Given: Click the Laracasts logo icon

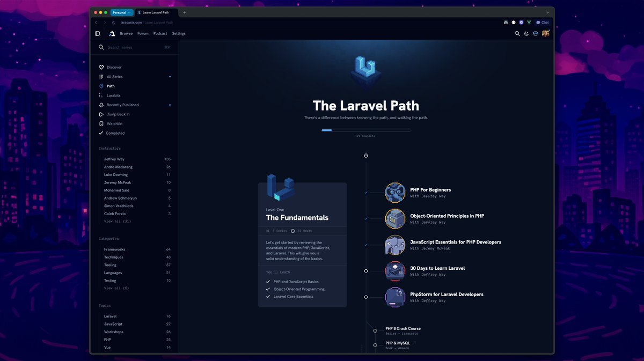Looking at the screenshot, I should pos(112,33).
